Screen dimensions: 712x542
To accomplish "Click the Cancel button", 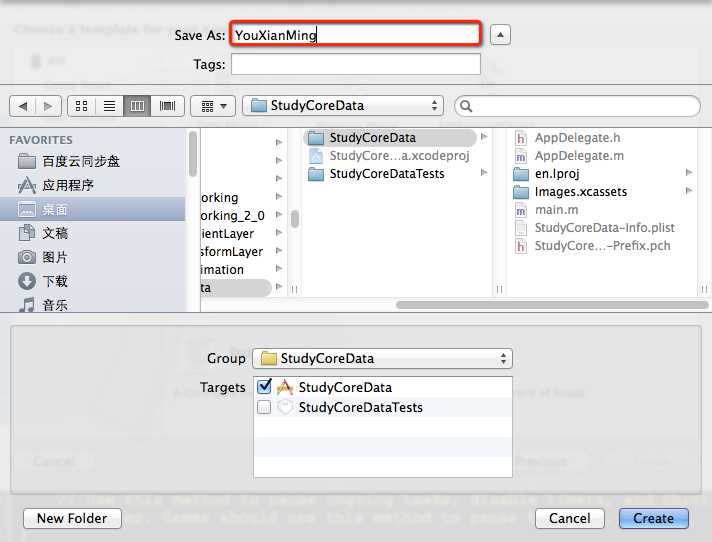I will (x=570, y=518).
